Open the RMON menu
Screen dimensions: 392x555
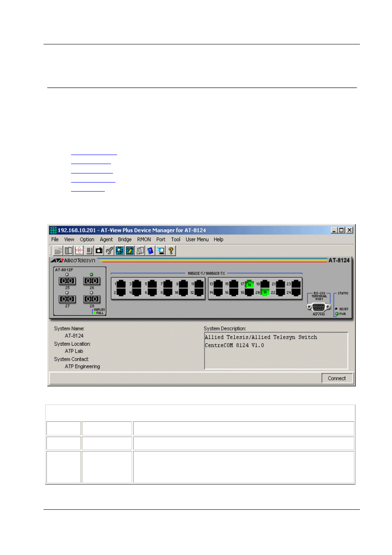tap(144, 239)
